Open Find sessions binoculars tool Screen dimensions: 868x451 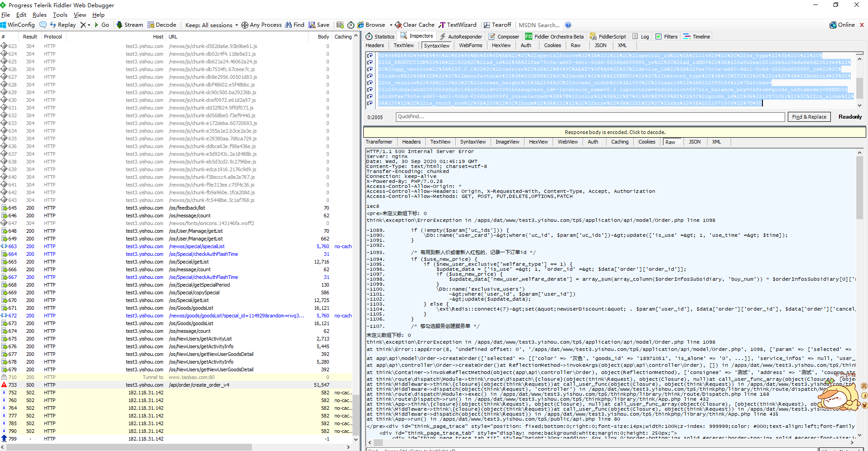[294, 25]
